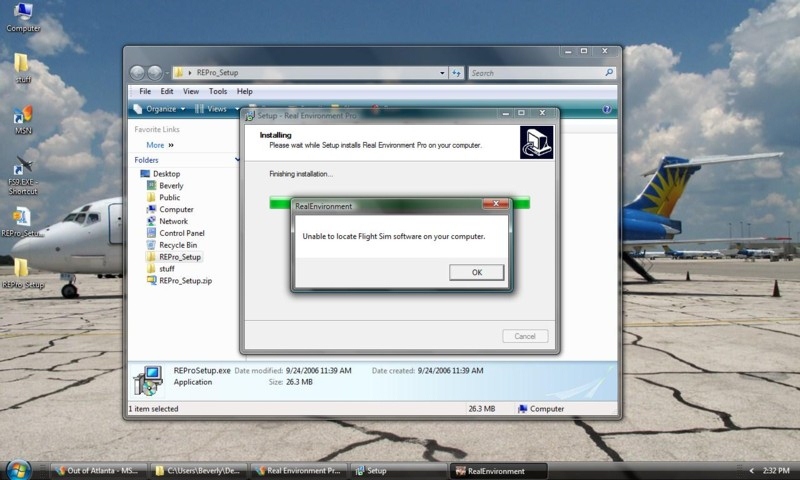Click the Explorer back arrow button
Image resolution: width=800 pixels, height=480 pixels.
point(137,73)
